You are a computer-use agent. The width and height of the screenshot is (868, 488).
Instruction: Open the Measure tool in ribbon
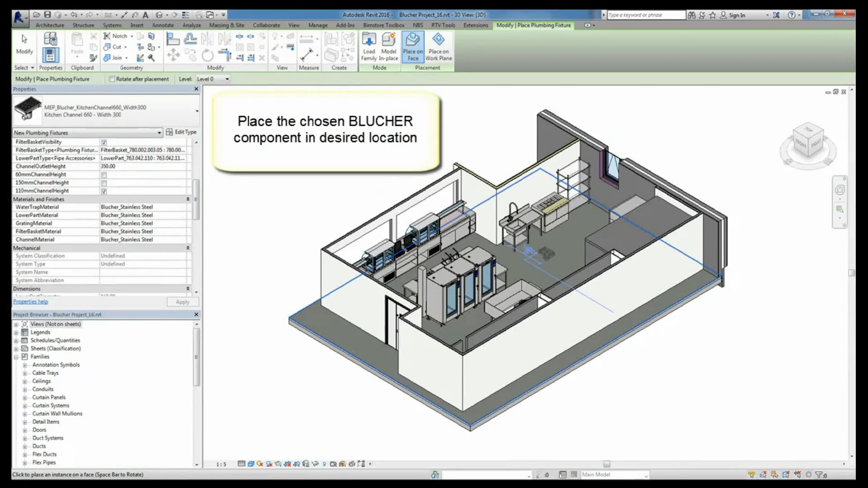(x=307, y=55)
